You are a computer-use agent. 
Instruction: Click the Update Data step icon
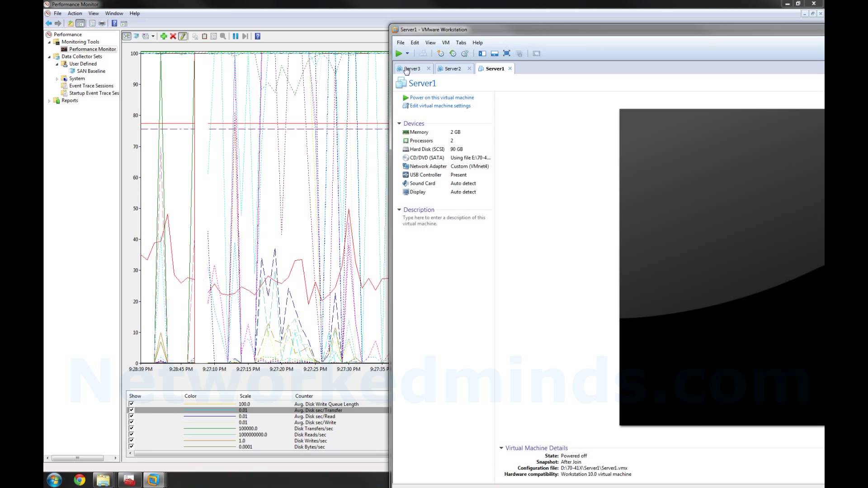pos(245,36)
